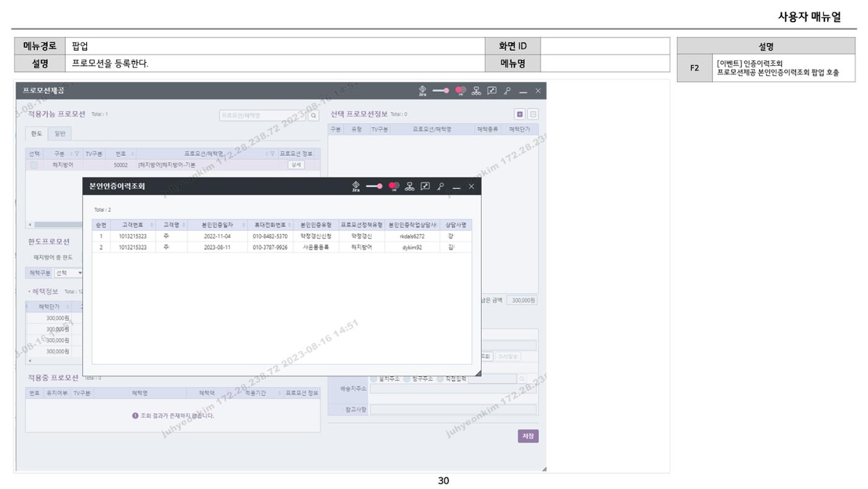Click 상세 button for 해지방어-기본 promotion
The width and height of the screenshot is (868, 489).
(x=297, y=165)
